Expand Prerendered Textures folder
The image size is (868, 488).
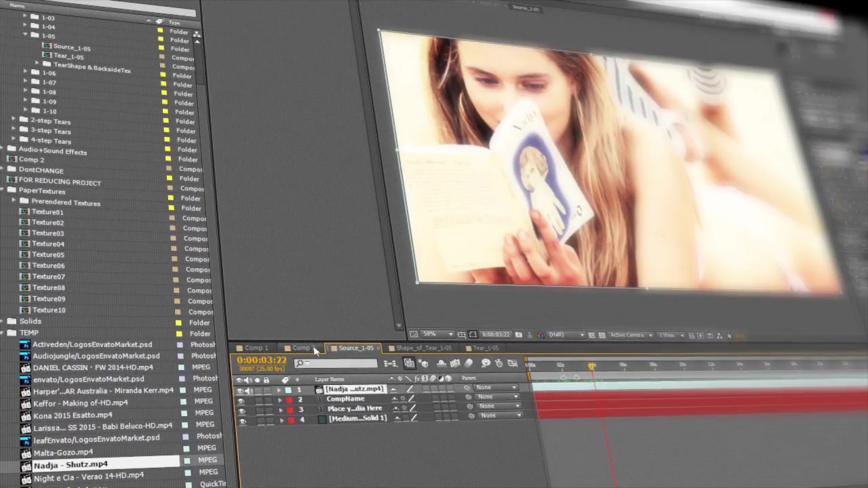15,201
